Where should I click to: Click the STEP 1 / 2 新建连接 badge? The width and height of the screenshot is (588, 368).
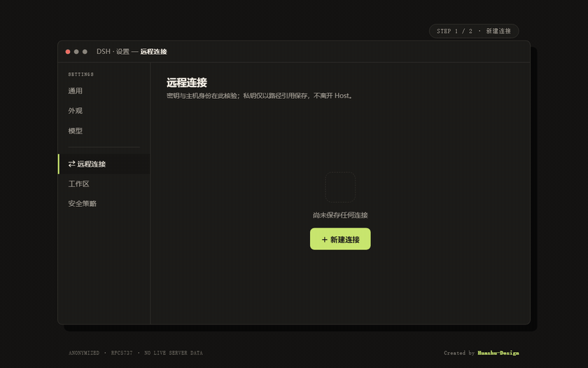click(x=474, y=31)
